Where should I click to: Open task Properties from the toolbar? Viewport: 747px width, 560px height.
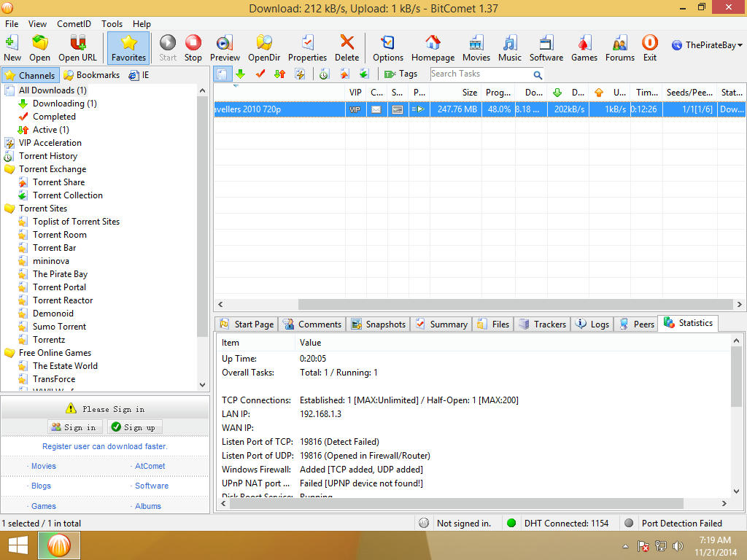click(x=307, y=48)
